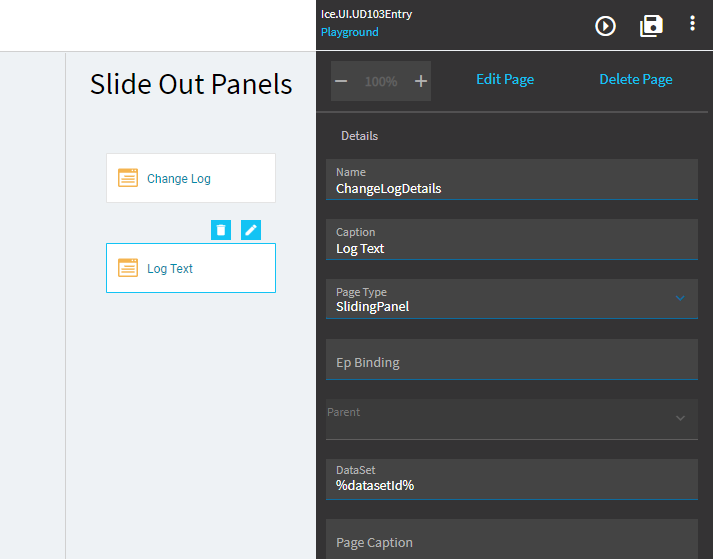Expand the Parent dropdown

click(x=680, y=418)
